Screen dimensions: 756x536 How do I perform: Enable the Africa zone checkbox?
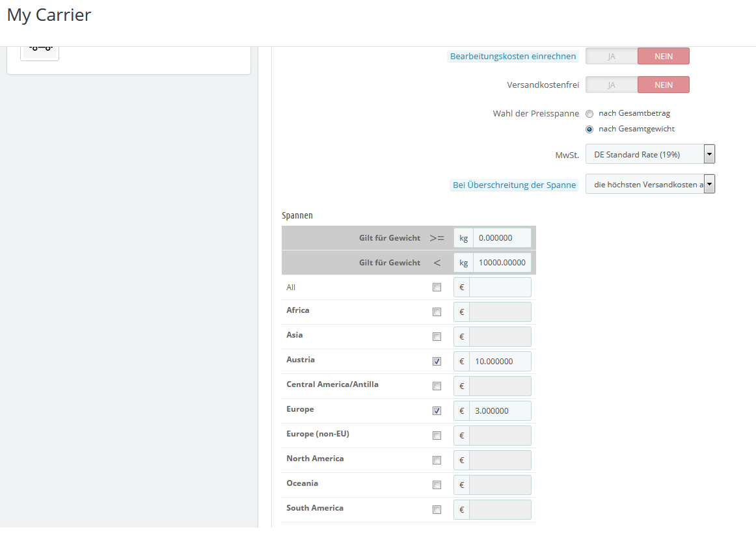437,312
